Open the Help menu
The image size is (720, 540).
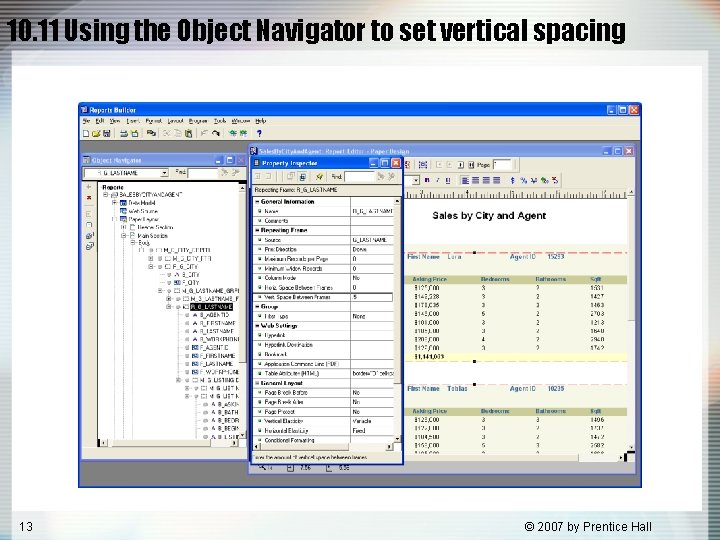pos(260,121)
